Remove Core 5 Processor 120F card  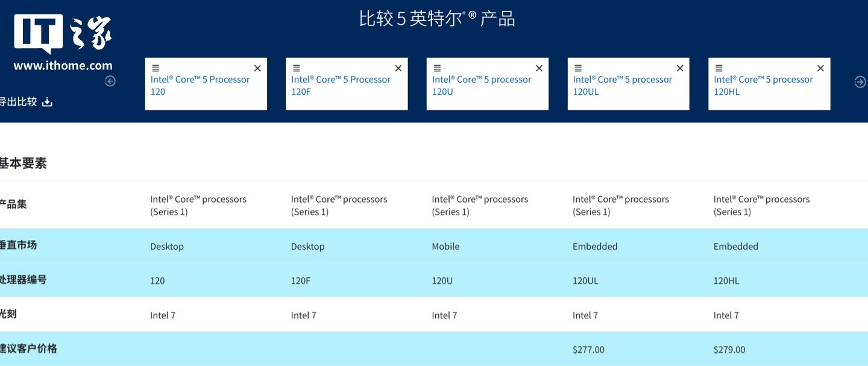(398, 68)
